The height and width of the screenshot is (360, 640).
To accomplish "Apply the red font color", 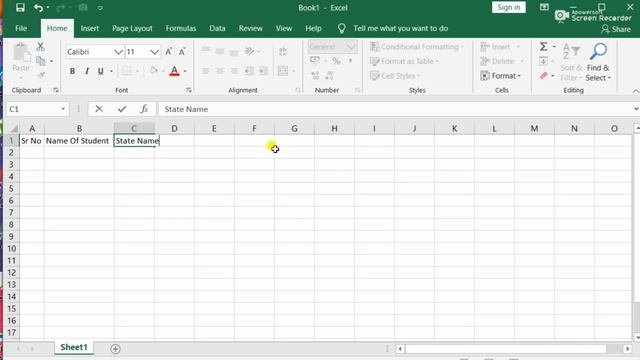I will coord(174,71).
